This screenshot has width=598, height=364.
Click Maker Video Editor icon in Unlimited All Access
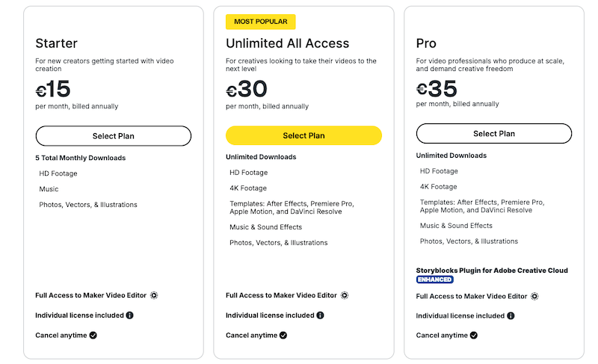(345, 295)
